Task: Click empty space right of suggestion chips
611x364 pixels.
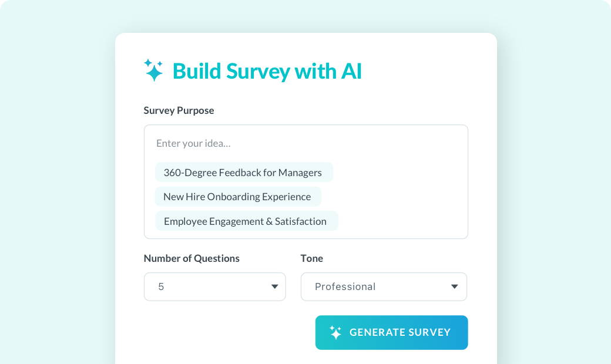Action: coord(401,197)
